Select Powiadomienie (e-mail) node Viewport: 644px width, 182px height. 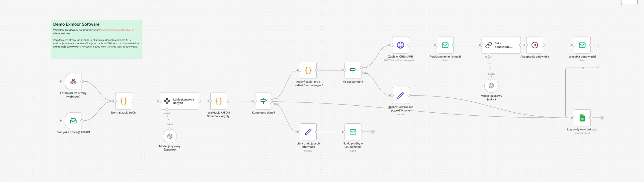pyautogui.click(x=445, y=45)
